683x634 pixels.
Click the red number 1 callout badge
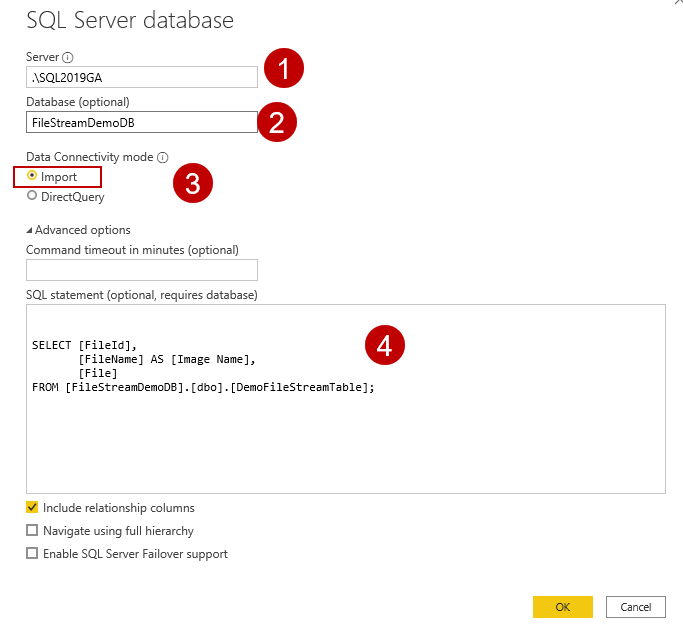(284, 69)
